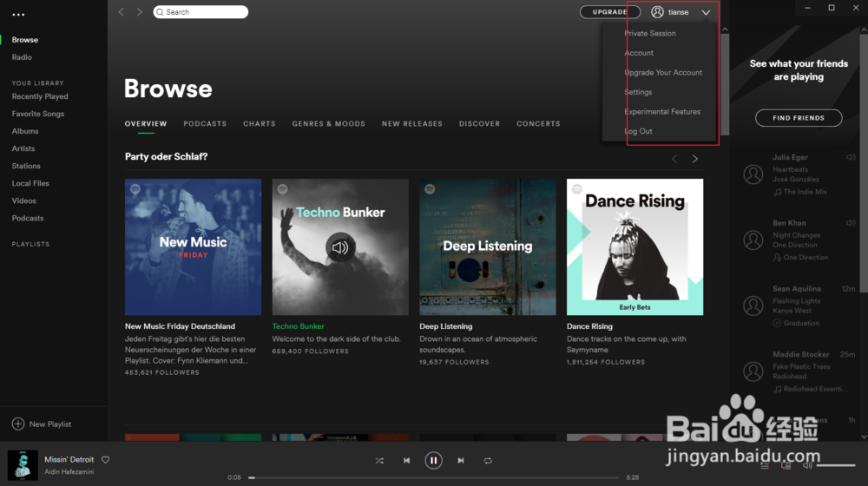Go back with the left navigation arrow

[x=122, y=11]
